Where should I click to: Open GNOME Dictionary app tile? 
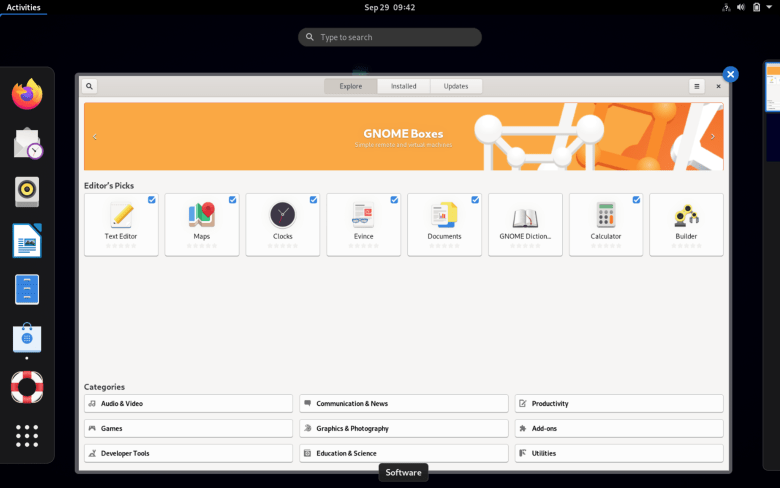coord(525,225)
